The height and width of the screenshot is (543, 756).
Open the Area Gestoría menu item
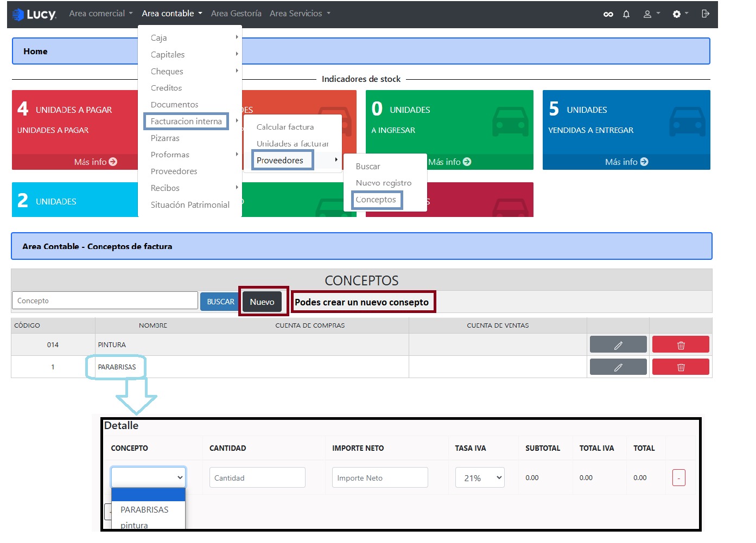coord(236,14)
